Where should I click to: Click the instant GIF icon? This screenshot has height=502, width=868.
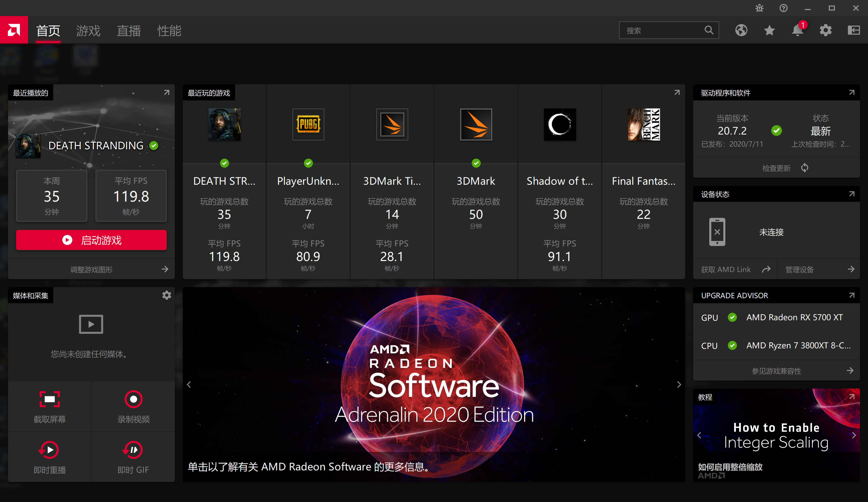tap(133, 450)
